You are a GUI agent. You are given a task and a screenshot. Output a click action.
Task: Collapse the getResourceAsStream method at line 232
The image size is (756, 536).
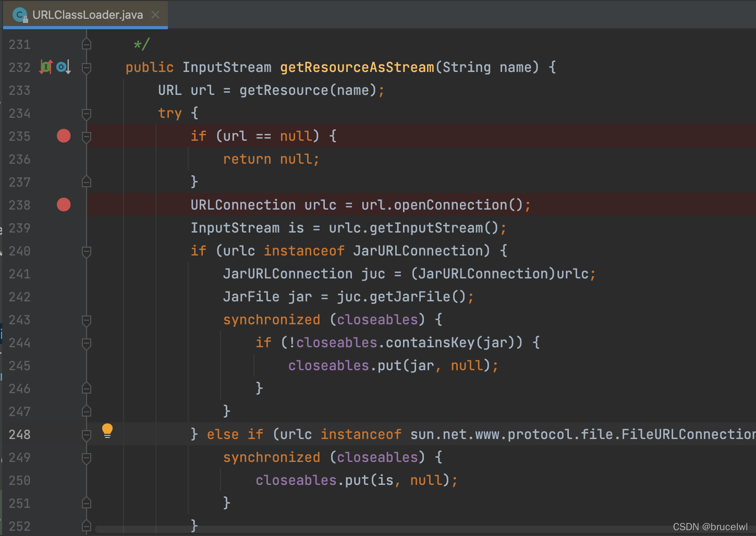[x=87, y=68]
